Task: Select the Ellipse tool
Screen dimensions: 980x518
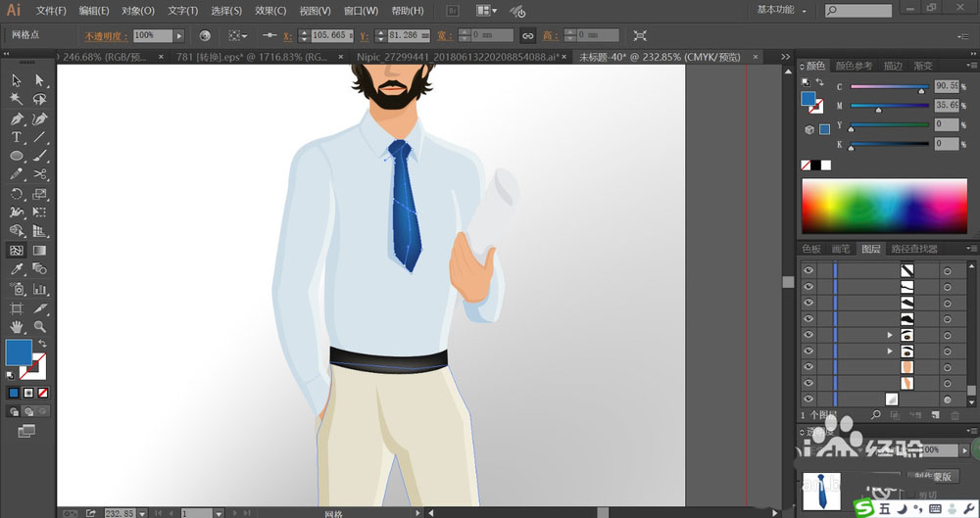Action: point(17,157)
